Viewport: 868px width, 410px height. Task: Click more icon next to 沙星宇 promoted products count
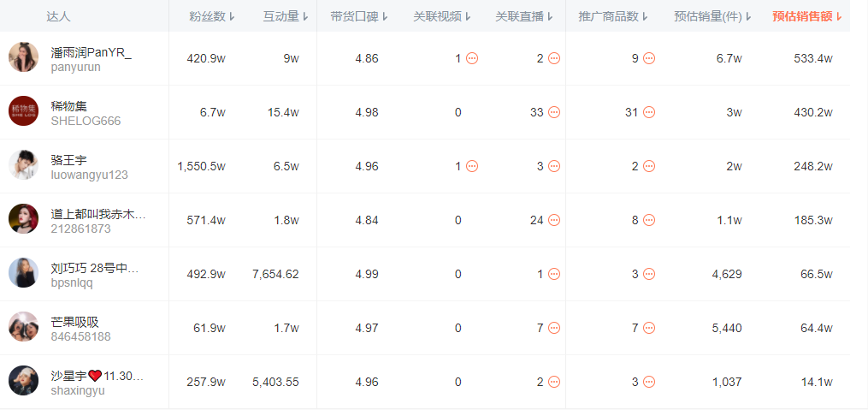(x=649, y=382)
